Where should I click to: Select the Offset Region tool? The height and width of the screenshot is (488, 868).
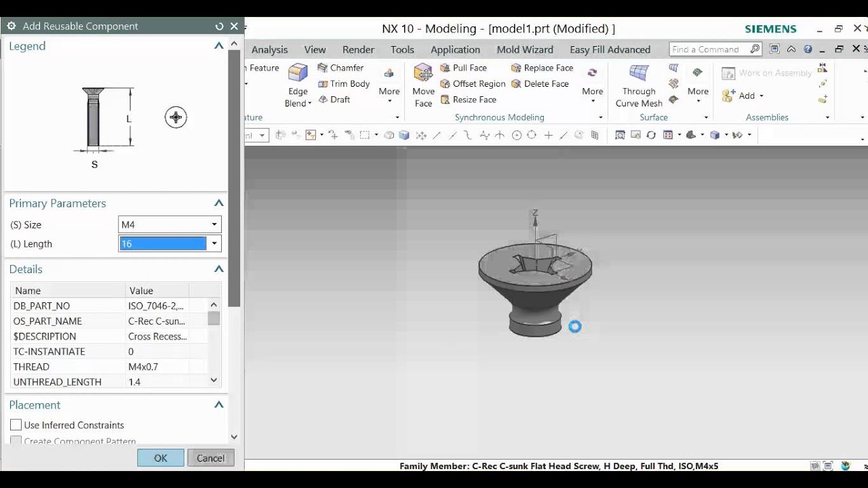click(473, 83)
